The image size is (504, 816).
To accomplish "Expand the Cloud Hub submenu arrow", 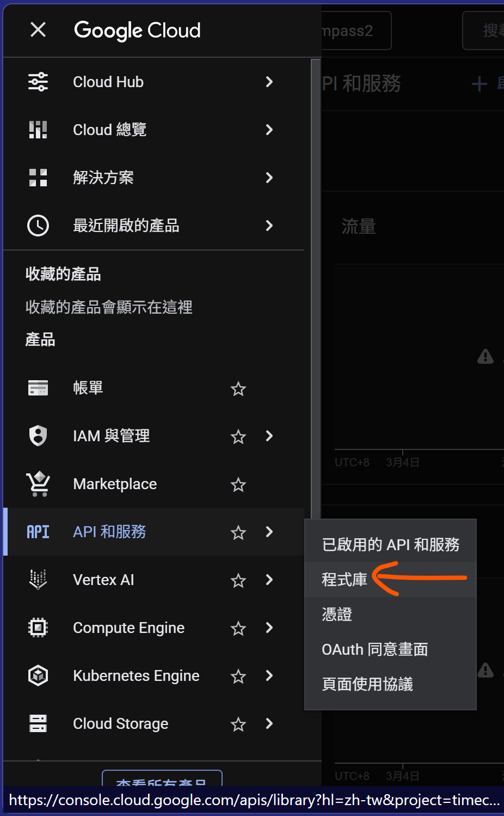I will (269, 82).
